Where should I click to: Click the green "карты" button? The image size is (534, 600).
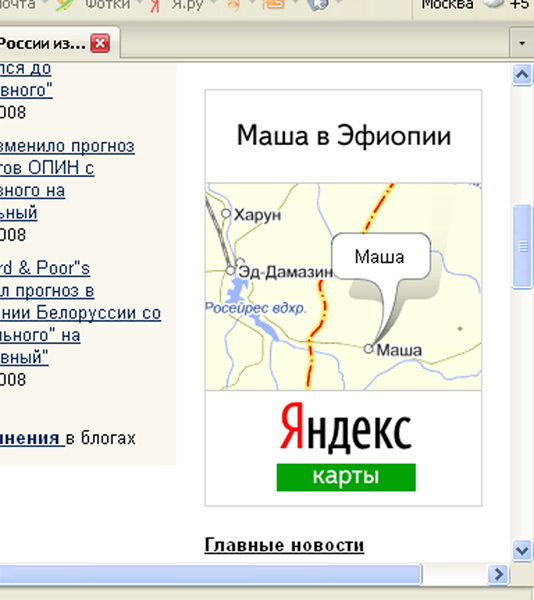[346, 477]
